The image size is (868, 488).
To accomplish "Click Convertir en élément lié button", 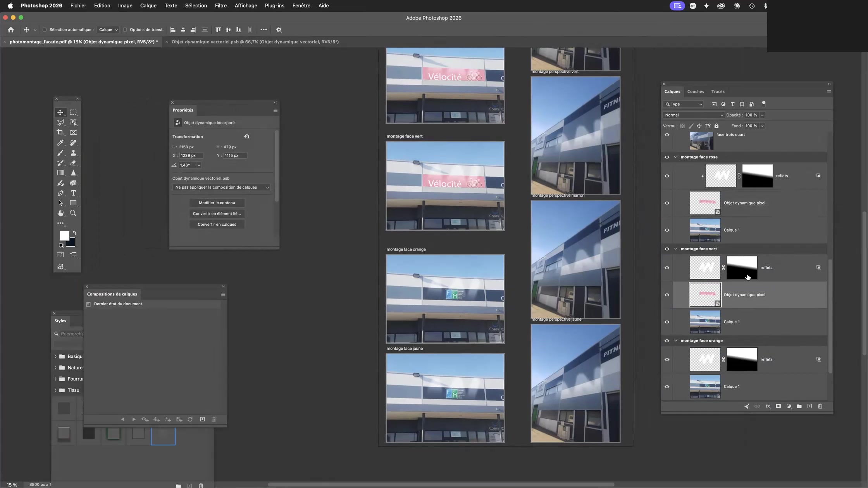I will (217, 214).
